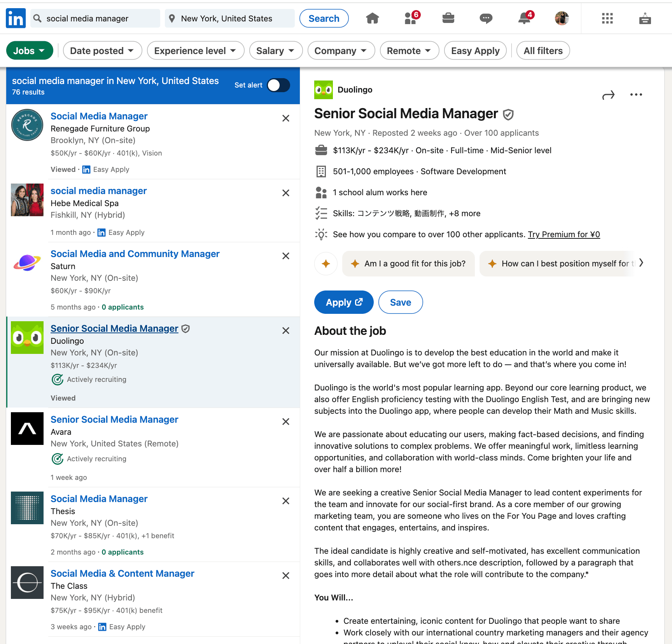Select the "Am I a good fit" prompt
672x644 pixels.
408,264
